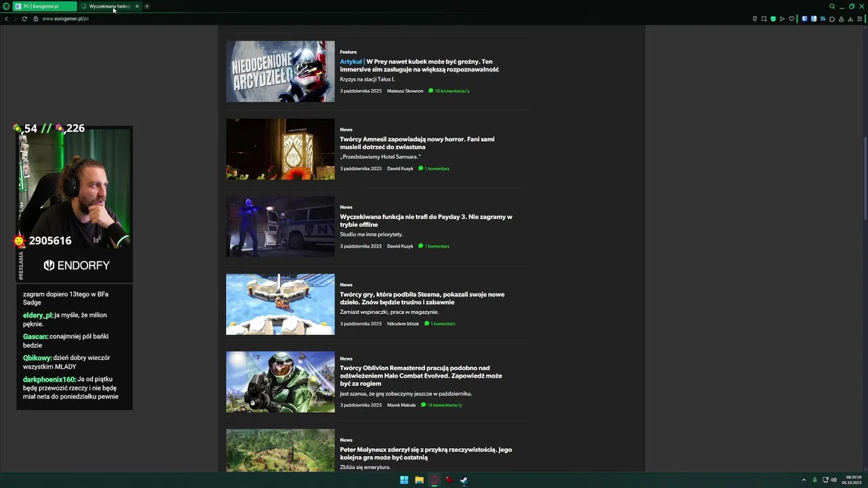Click the snowy blocky game thumbnail
Viewport: 868px width, 488px height.
coord(280,304)
